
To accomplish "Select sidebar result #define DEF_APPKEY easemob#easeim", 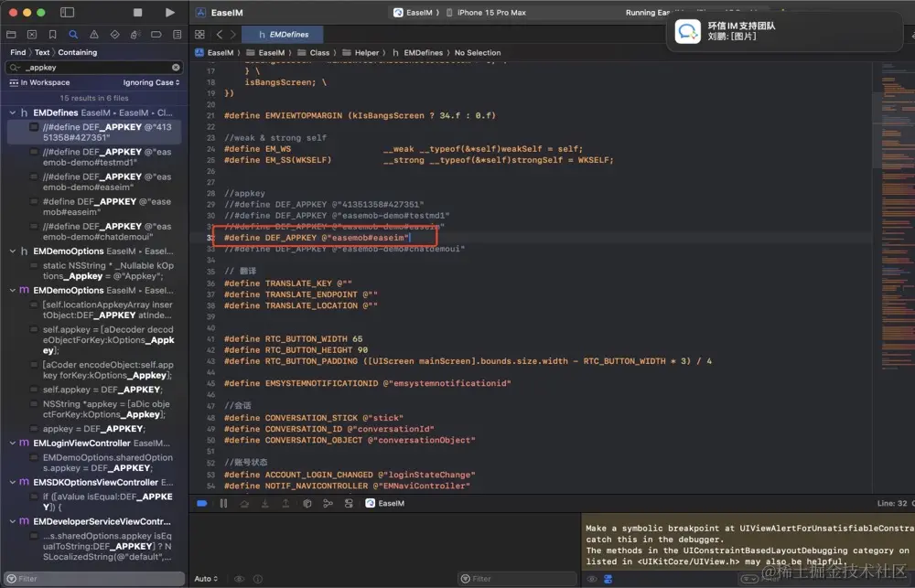I will coord(94,207).
